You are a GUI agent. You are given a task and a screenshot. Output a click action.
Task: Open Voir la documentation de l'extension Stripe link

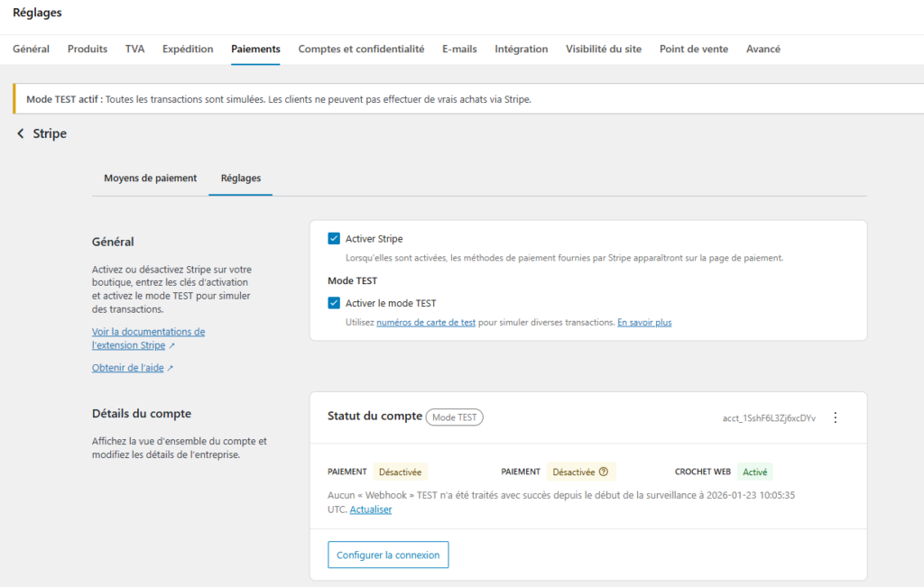149,338
